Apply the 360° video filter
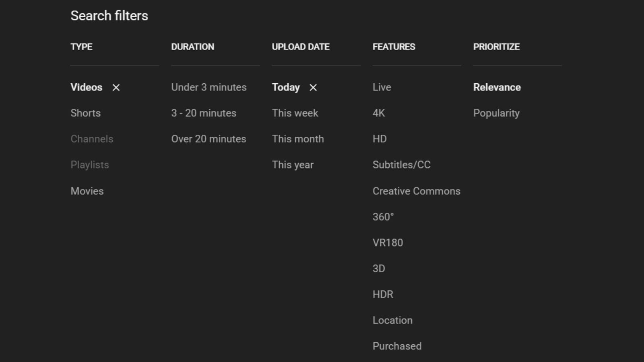Image resolution: width=644 pixels, height=362 pixels. 383,217
